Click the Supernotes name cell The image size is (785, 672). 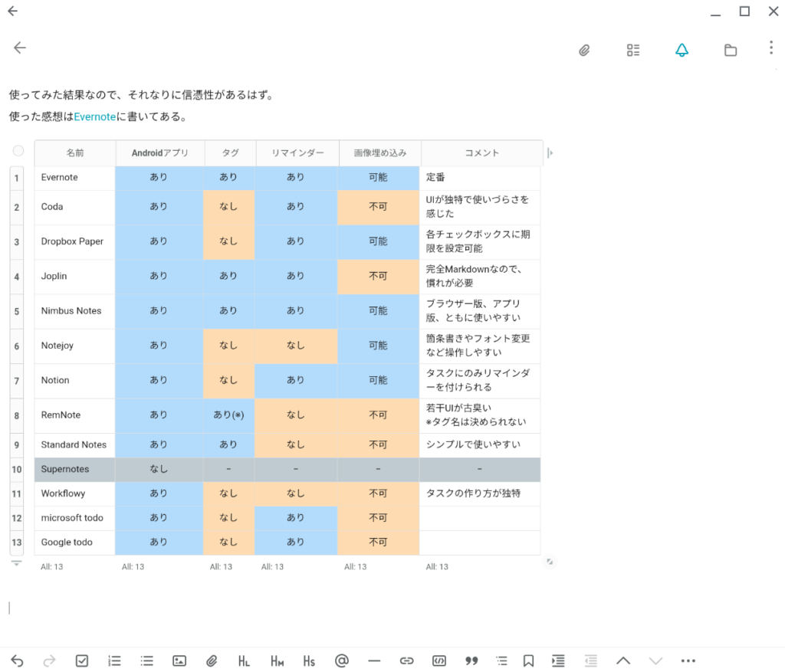click(75, 470)
